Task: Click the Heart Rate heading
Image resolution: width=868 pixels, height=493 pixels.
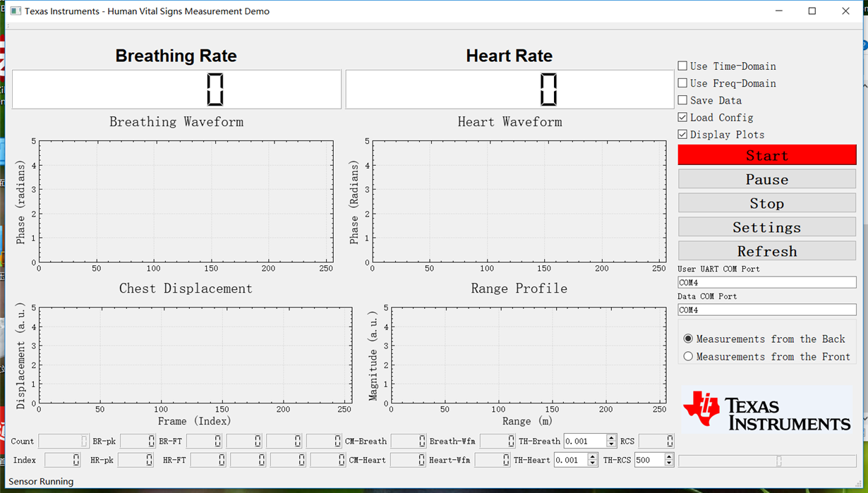Action: pyautogui.click(x=510, y=56)
